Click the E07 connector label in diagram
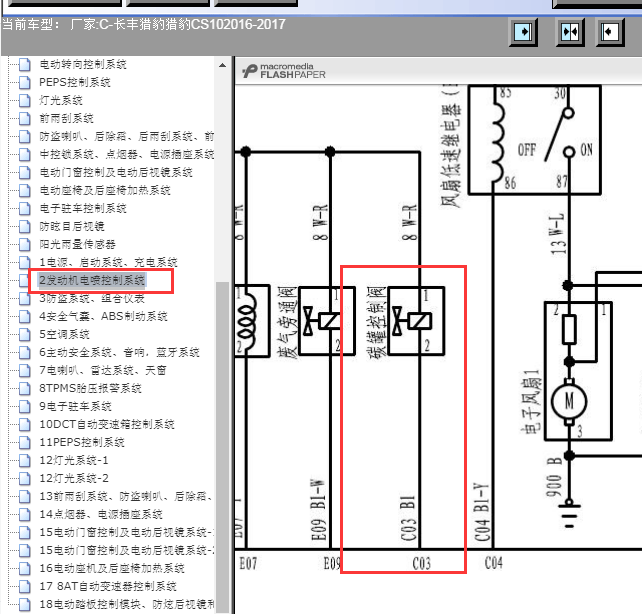Viewport: 642px width, 614px height. pos(248,564)
